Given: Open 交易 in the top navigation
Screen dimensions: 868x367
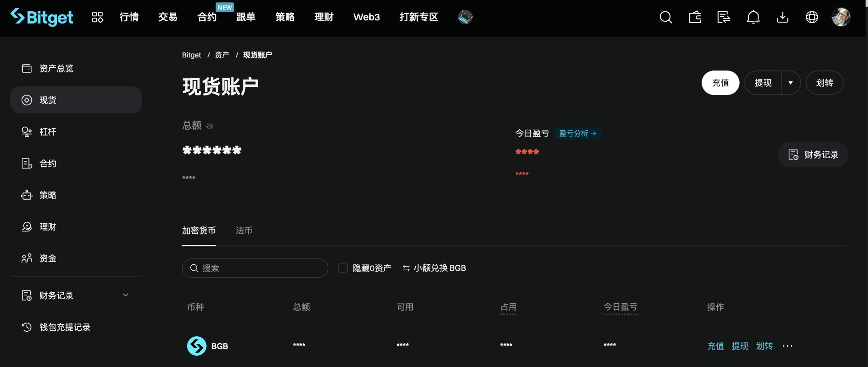Looking at the screenshot, I should pyautogui.click(x=168, y=17).
